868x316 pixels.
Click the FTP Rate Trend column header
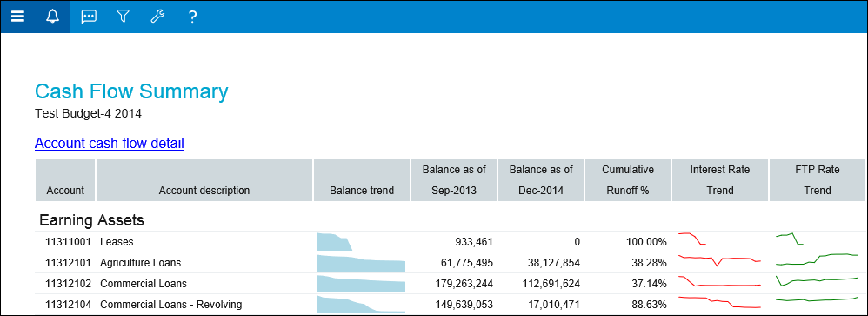pos(818,180)
